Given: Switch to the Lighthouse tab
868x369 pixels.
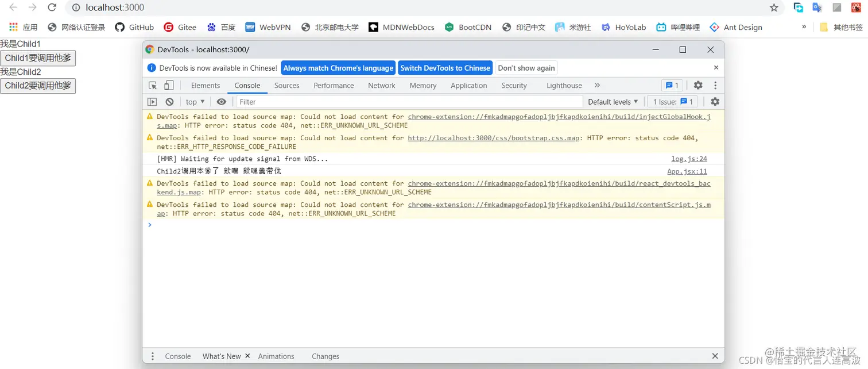Looking at the screenshot, I should pyautogui.click(x=564, y=85).
